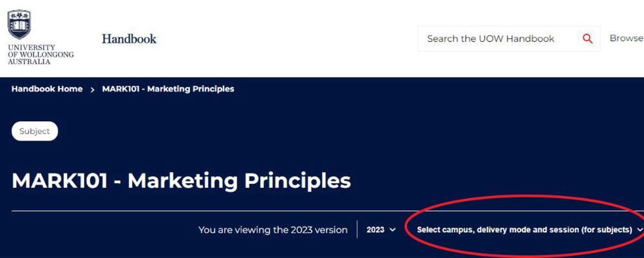Click the horizontal rule under the page heading
The height and width of the screenshot is (258, 644).
193,211
